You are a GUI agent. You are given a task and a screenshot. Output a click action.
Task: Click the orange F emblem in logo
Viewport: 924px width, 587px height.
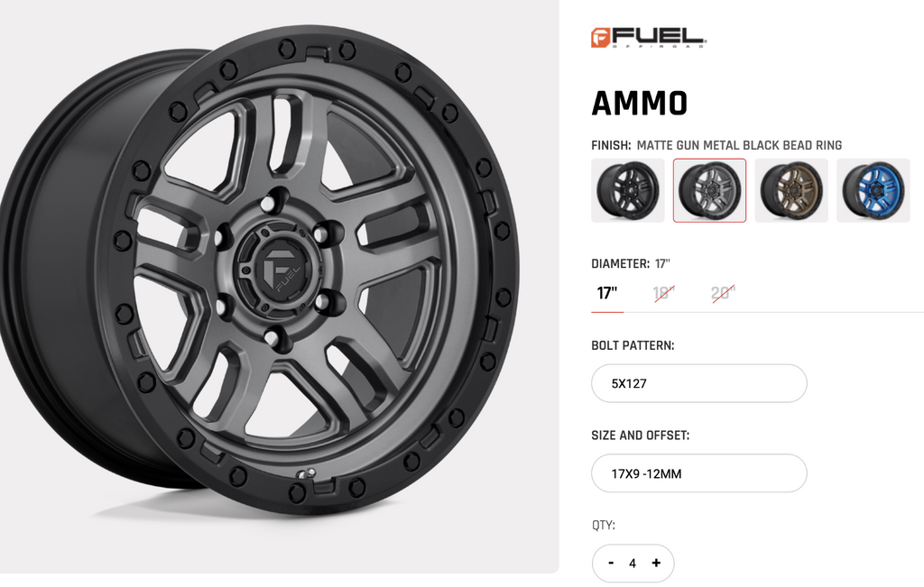click(x=601, y=38)
